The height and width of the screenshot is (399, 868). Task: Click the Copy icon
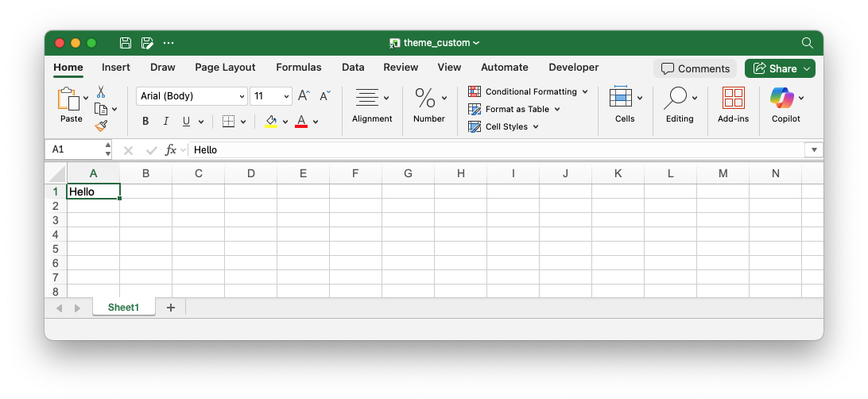pyautogui.click(x=101, y=109)
